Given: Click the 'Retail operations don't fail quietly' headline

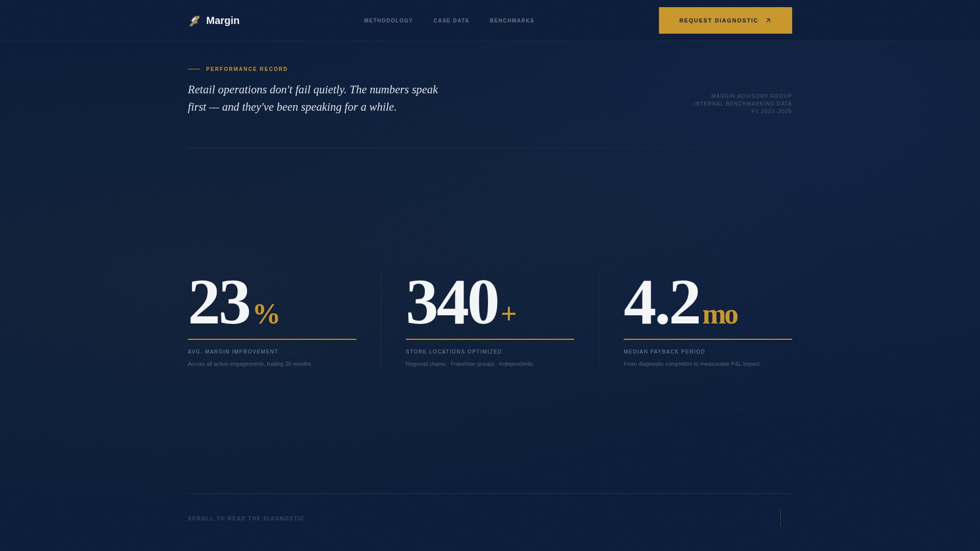Looking at the screenshot, I should (x=313, y=98).
